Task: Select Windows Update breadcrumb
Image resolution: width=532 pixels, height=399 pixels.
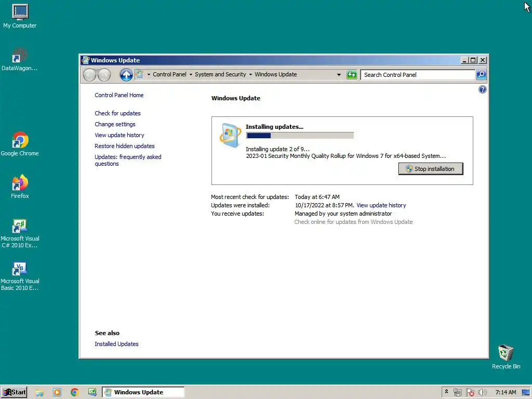Action: (275, 74)
